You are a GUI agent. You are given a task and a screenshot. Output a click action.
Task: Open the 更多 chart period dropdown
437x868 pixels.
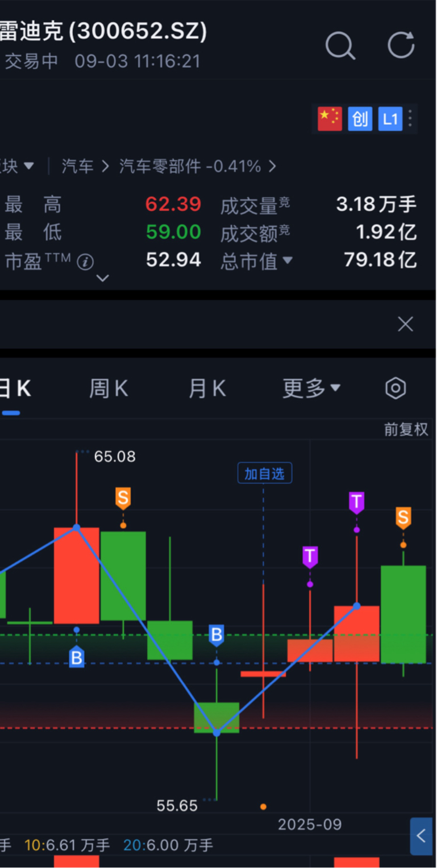tap(311, 389)
